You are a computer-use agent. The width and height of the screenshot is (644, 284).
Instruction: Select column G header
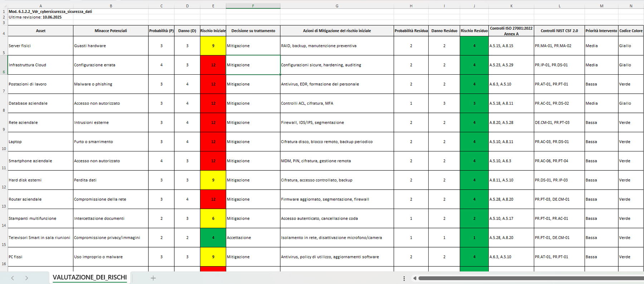click(x=337, y=6)
